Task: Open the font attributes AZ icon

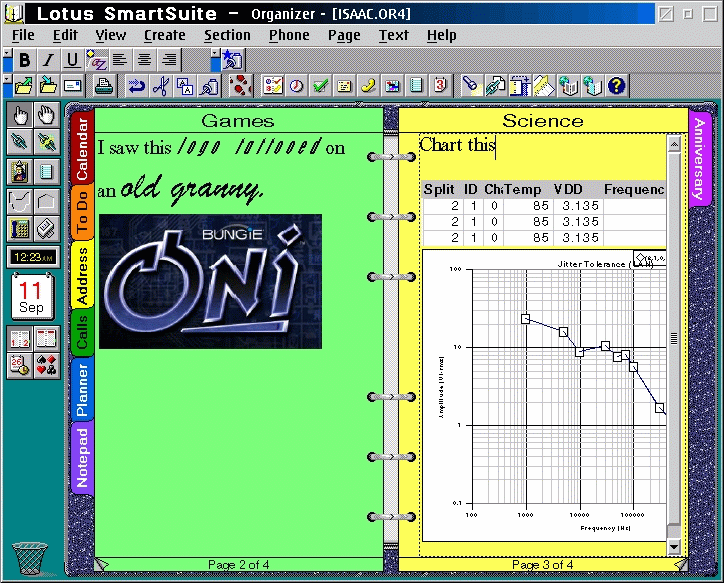Action: [x=97, y=60]
